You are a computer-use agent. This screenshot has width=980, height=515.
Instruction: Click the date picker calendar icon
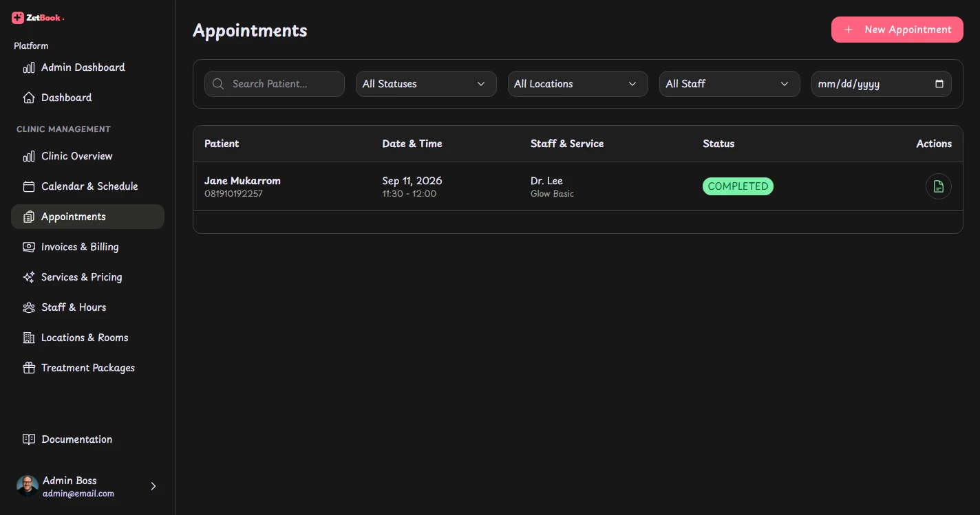(x=939, y=84)
